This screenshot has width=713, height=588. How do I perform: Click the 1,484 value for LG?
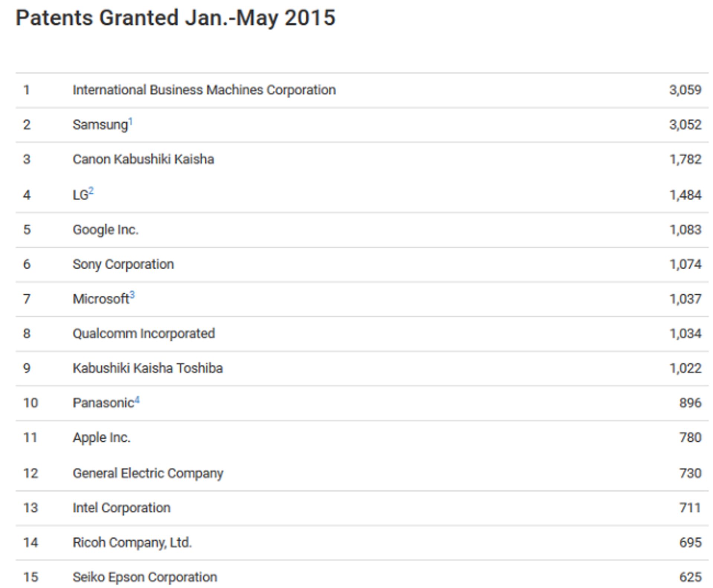point(685,195)
